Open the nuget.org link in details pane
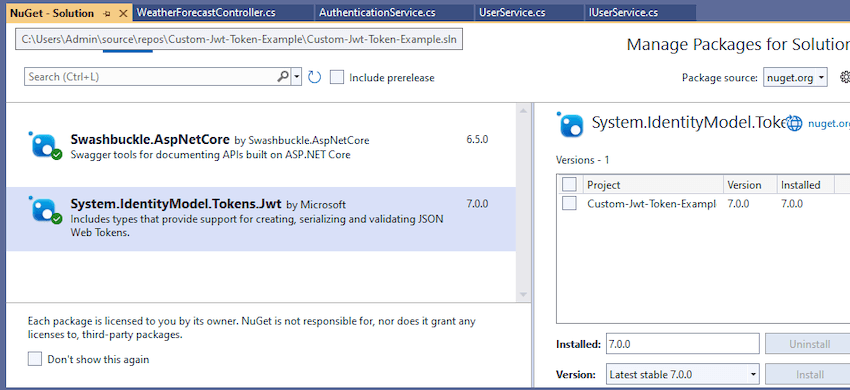 click(x=829, y=124)
